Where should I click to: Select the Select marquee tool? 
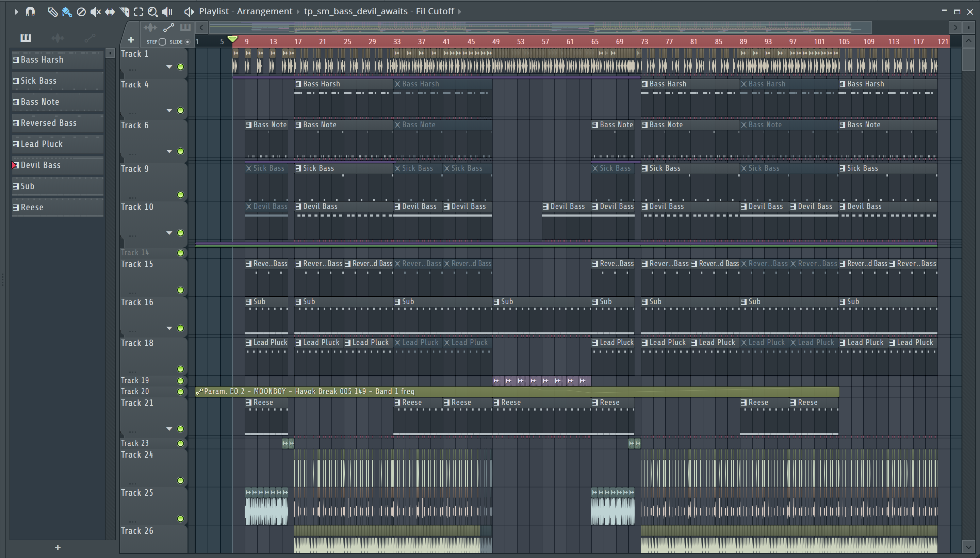pyautogui.click(x=138, y=12)
